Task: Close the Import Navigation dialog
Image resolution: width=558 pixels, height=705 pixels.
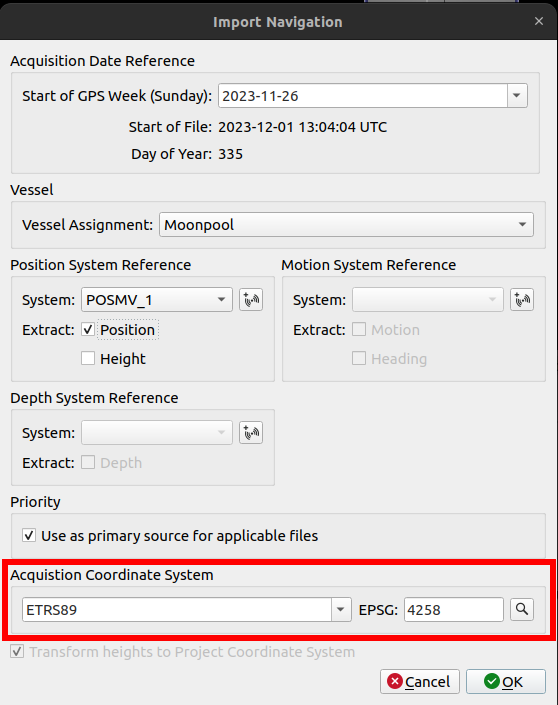Action: [x=539, y=21]
